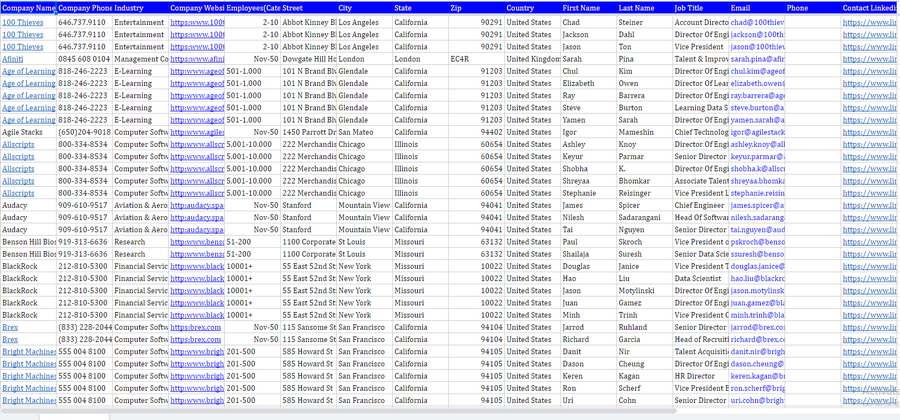900x420 pixels.
Task: Click the igor@agilestack email link
Action: tap(757, 132)
